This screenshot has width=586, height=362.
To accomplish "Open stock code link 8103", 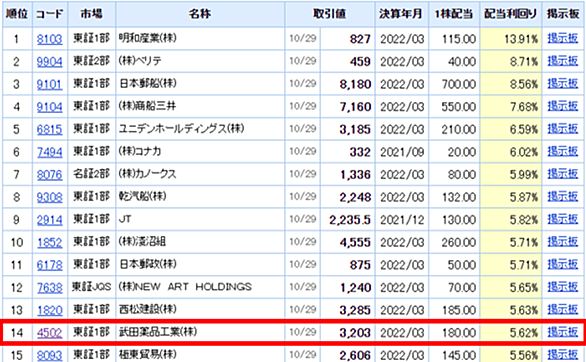I will point(50,39).
